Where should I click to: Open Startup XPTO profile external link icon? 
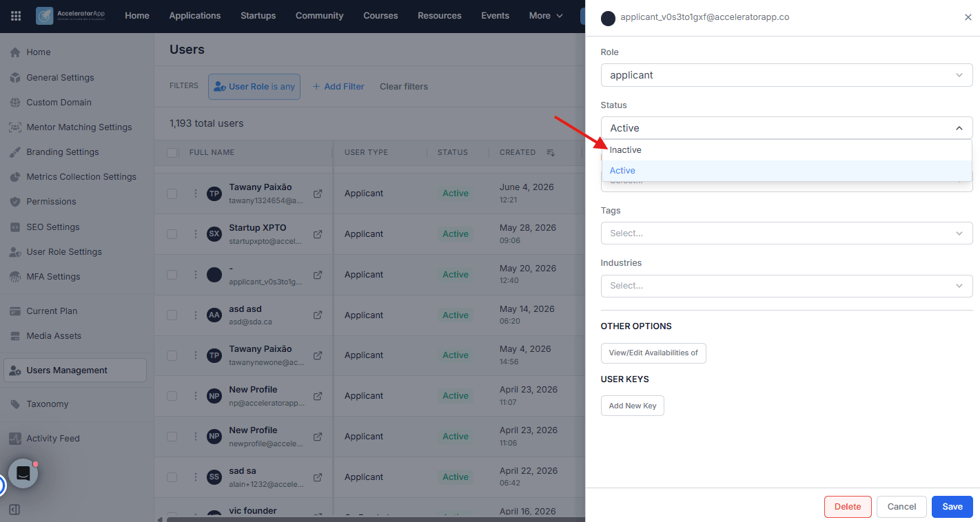coord(318,234)
